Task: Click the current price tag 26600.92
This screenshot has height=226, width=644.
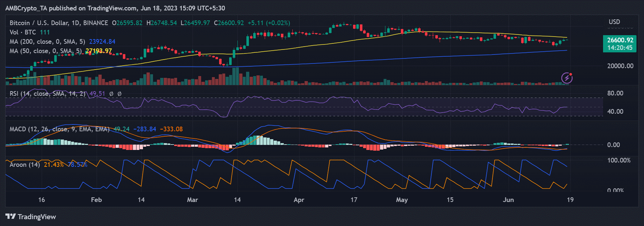Action: [620, 40]
